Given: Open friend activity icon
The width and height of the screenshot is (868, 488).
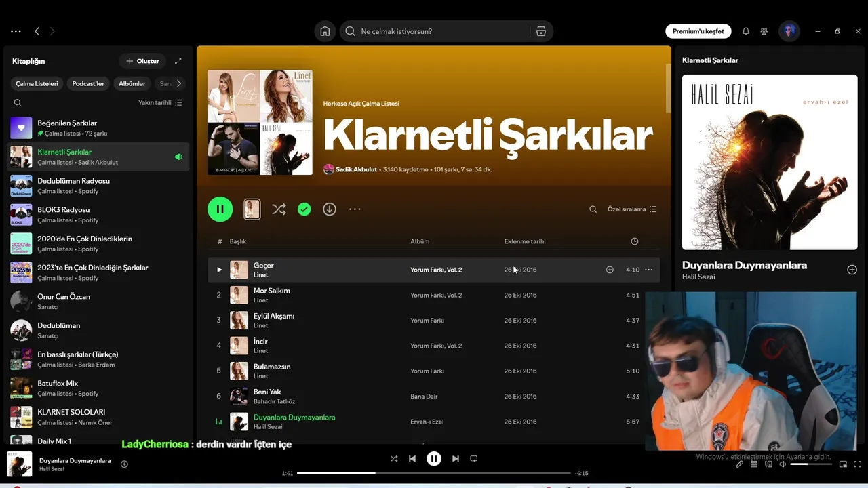Looking at the screenshot, I should pos(764,31).
